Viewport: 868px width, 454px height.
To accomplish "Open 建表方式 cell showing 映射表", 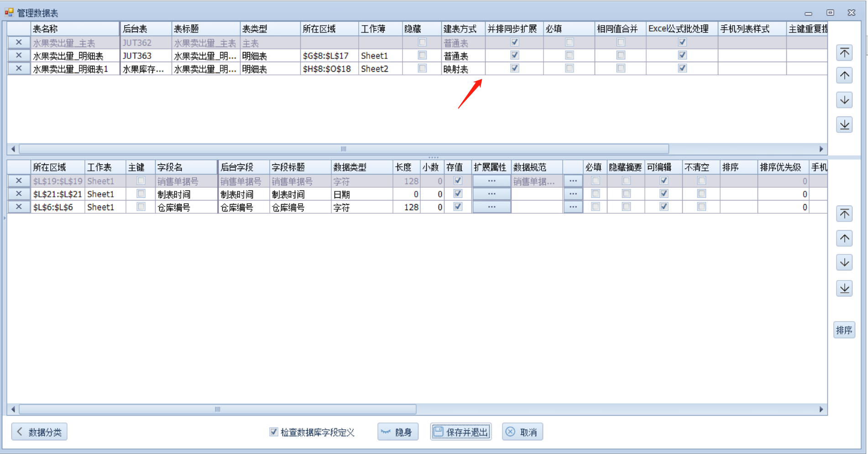I will 462,69.
